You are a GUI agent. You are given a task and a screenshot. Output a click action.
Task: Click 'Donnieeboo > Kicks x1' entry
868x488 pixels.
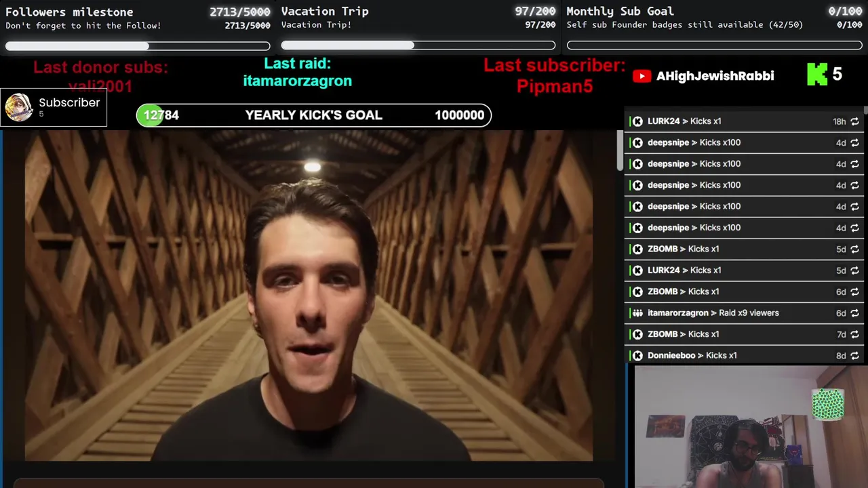[692, 355]
